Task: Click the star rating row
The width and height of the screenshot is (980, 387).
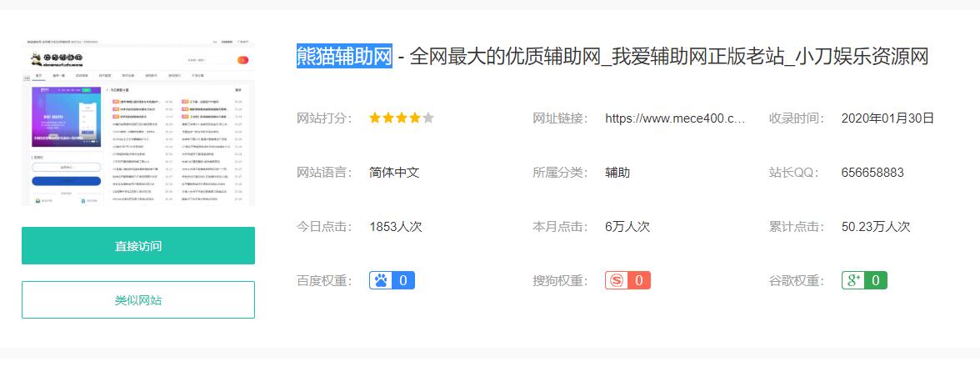Action: [x=402, y=118]
